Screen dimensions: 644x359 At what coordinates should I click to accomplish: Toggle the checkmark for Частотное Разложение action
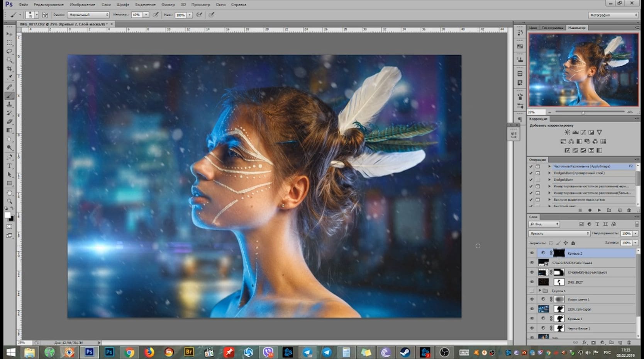(531, 167)
